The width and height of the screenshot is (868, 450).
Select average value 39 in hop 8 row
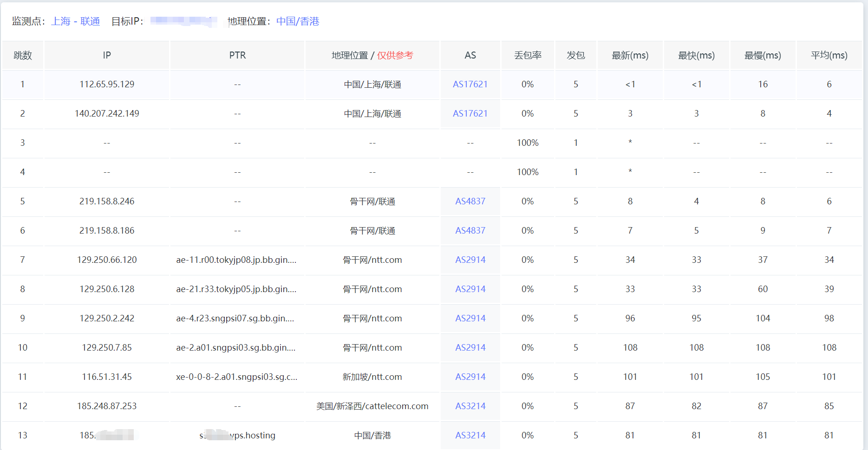click(829, 289)
